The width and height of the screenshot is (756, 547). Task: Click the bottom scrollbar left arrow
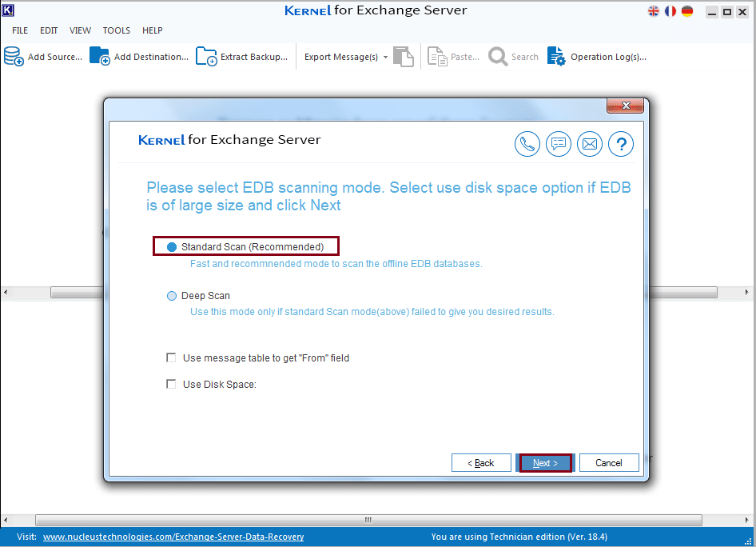(x=6, y=520)
